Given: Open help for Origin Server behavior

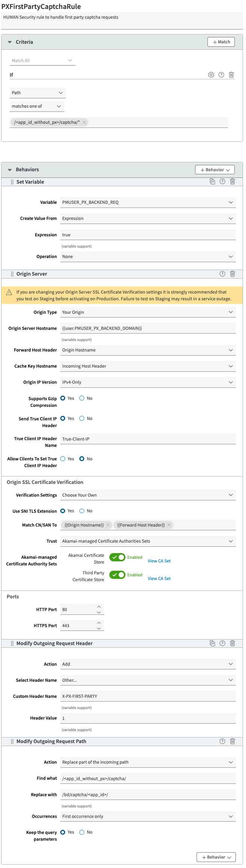Looking at the screenshot, I should [x=222, y=274].
